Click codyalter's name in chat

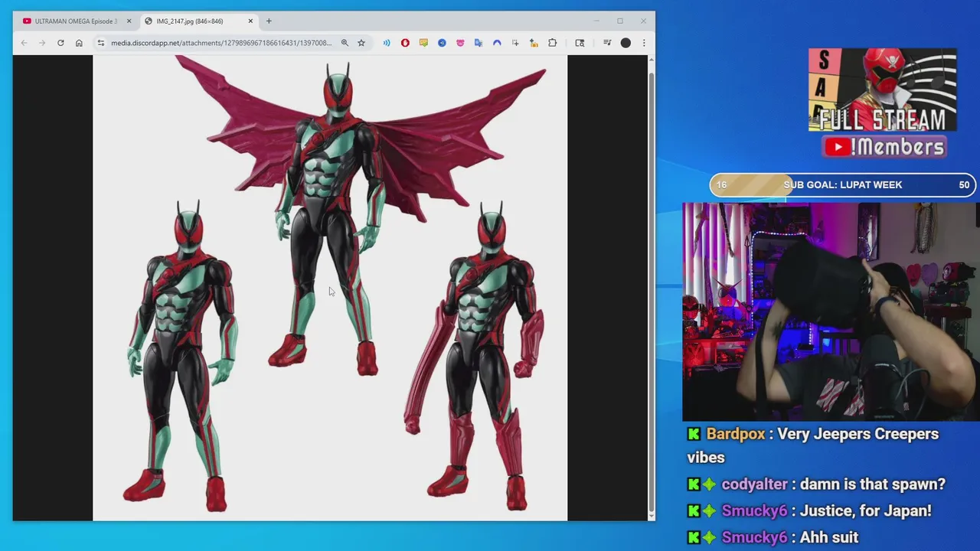coord(754,484)
